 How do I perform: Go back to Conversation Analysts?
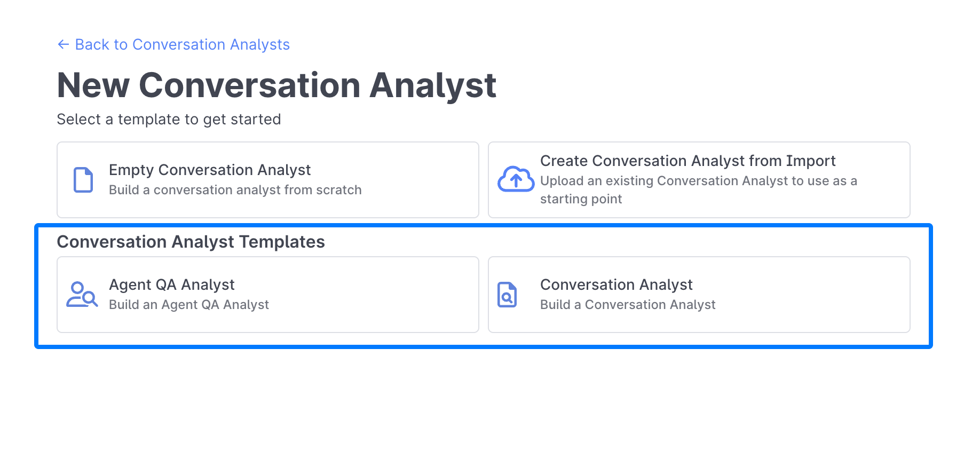182,45
